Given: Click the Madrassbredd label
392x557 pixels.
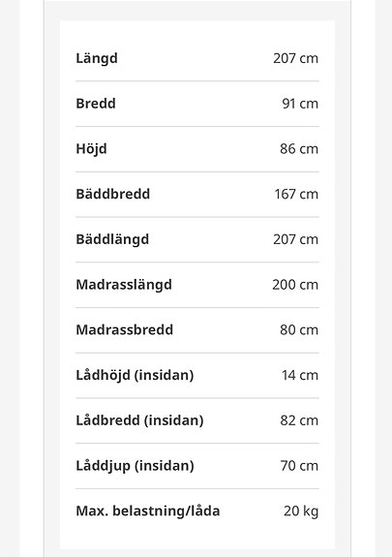Looking at the screenshot, I should tap(124, 329).
